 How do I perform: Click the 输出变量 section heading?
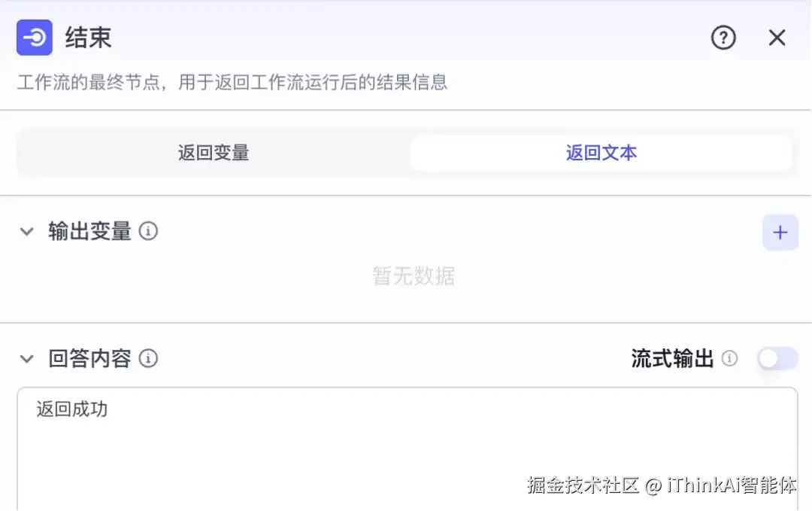89,231
